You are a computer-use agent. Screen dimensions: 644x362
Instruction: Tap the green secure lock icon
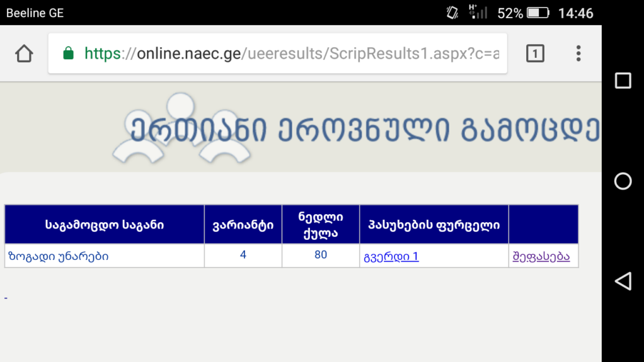pyautogui.click(x=69, y=54)
